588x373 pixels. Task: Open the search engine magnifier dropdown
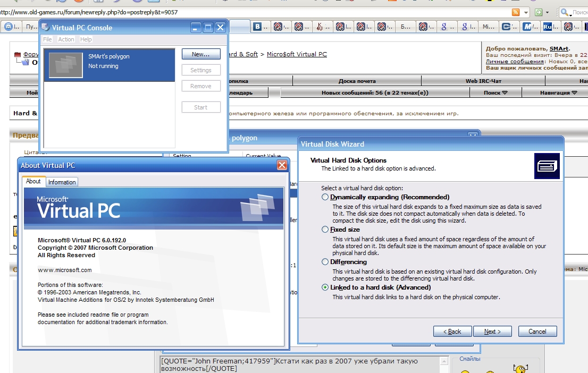(x=565, y=12)
